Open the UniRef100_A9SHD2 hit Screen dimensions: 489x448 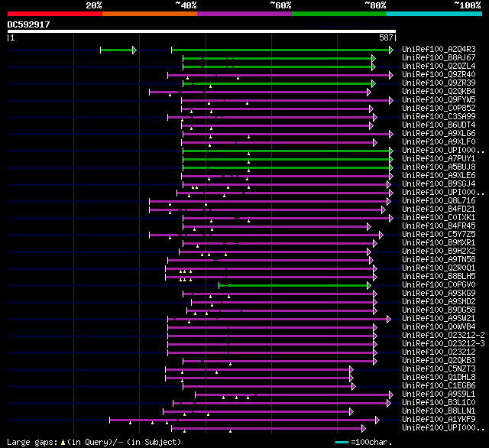[x=439, y=302]
